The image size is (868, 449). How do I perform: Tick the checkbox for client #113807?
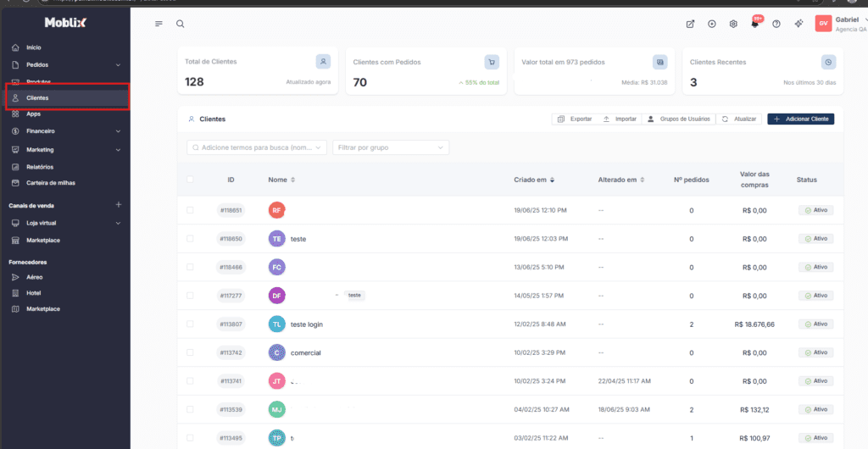(x=190, y=324)
